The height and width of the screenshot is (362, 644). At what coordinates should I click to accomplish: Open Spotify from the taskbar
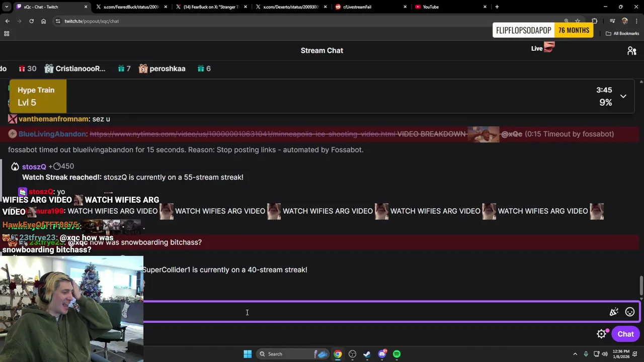pos(396,354)
